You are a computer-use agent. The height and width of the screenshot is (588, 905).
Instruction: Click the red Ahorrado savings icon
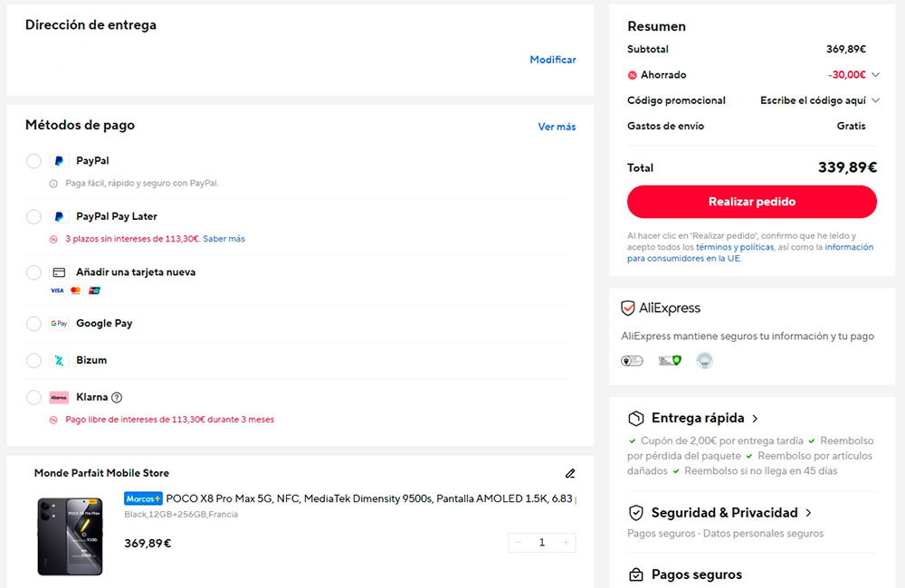[x=633, y=75]
